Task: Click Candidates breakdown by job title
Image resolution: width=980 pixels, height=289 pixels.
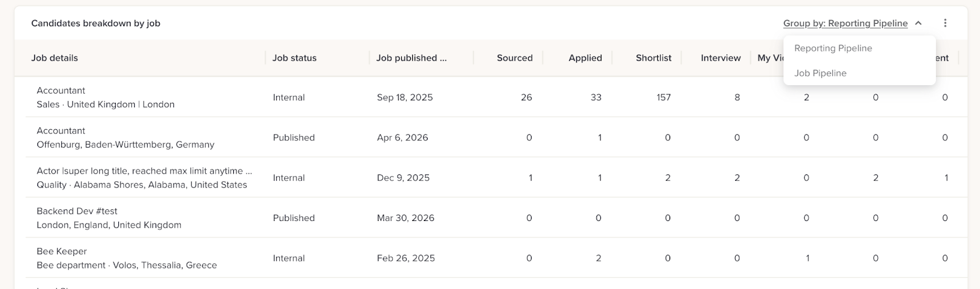Action: click(x=96, y=23)
